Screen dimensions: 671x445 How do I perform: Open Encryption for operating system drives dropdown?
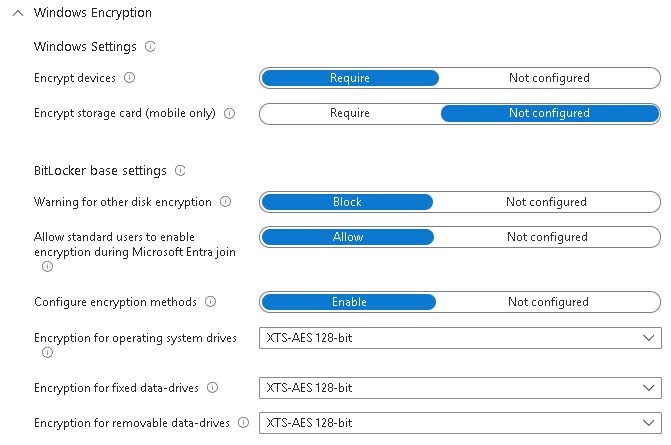459,338
